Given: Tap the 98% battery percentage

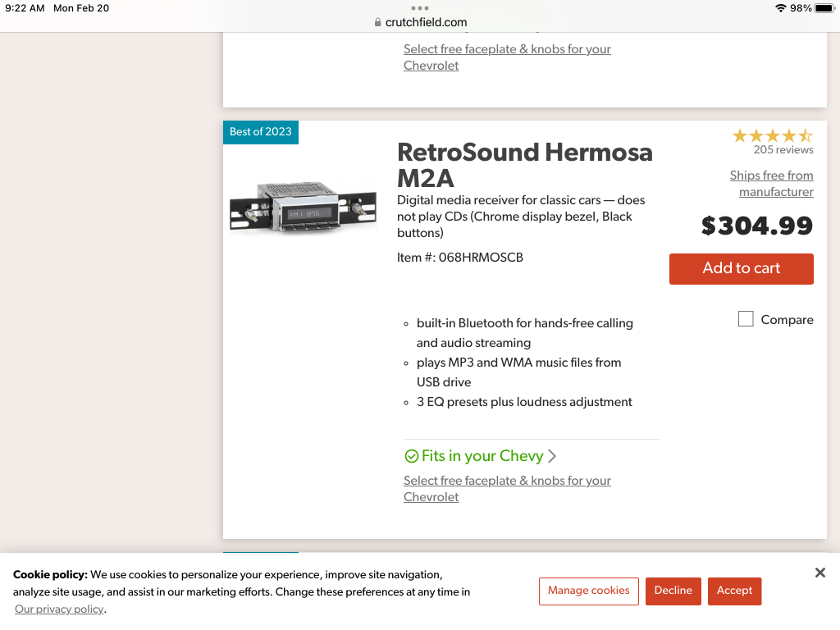Looking at the screenshot, I should click(x=801, y=8).
